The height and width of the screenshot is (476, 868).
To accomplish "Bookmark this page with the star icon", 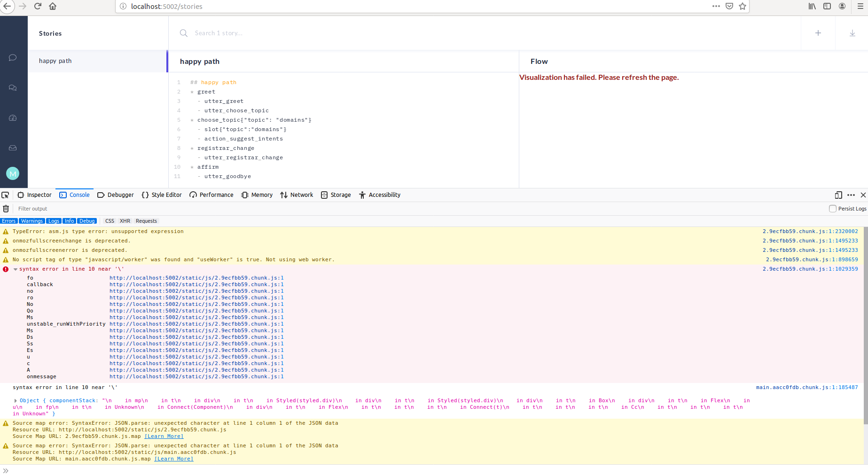I will [743, 6].
